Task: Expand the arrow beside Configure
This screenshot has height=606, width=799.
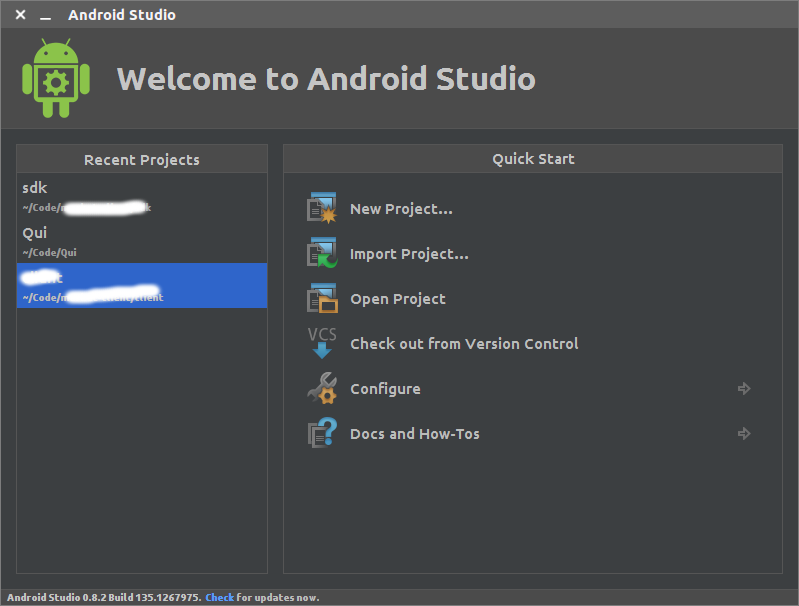Action: 743,389
